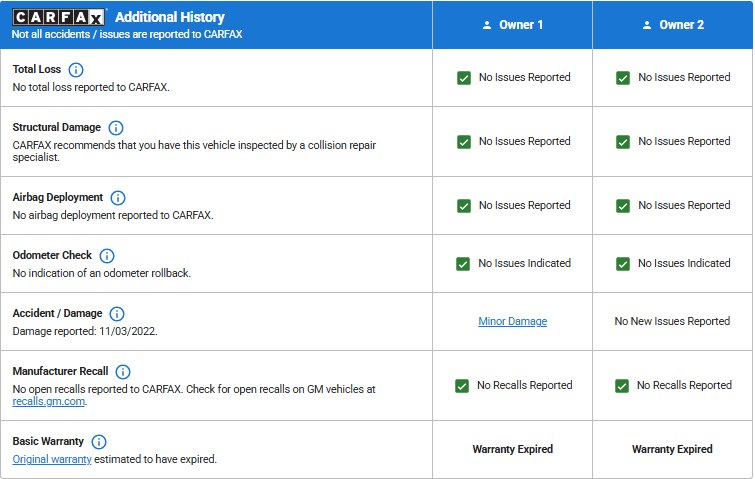The height and width of the screenshot is (479, 755).
Task: Click Owner 1 Manufacturer Recall green checkmark
Action: point(462,386)
